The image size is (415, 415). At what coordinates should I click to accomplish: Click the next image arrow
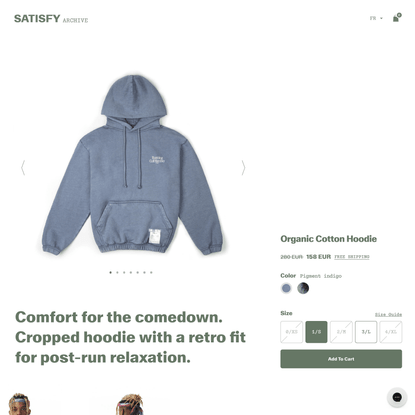(243, 168)
